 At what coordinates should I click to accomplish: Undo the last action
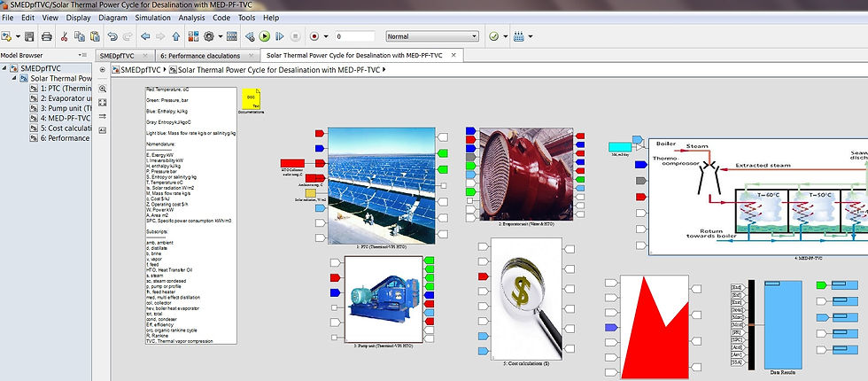tap(112, 36)
